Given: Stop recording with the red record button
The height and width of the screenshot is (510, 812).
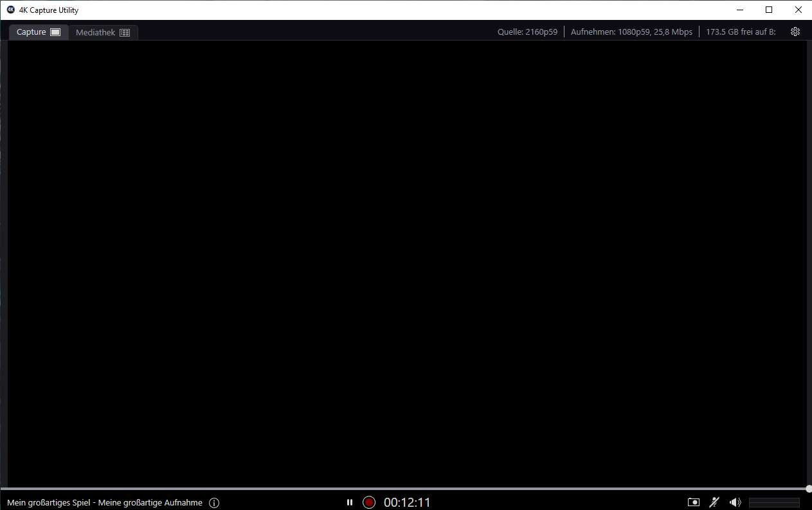Looking at the screenshot, I should coord(369,502).
